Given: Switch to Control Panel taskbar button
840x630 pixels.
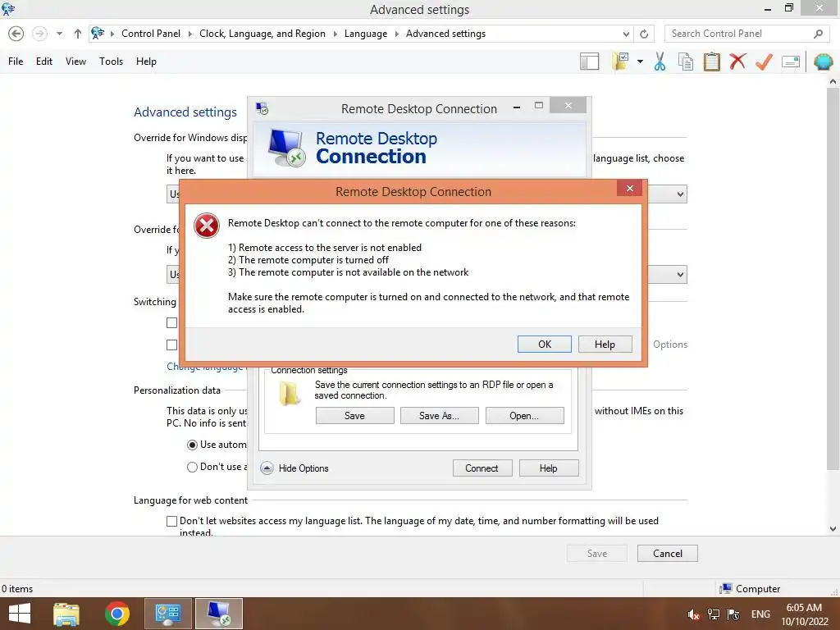Looking at the screenshot, I should coord(167,614).
